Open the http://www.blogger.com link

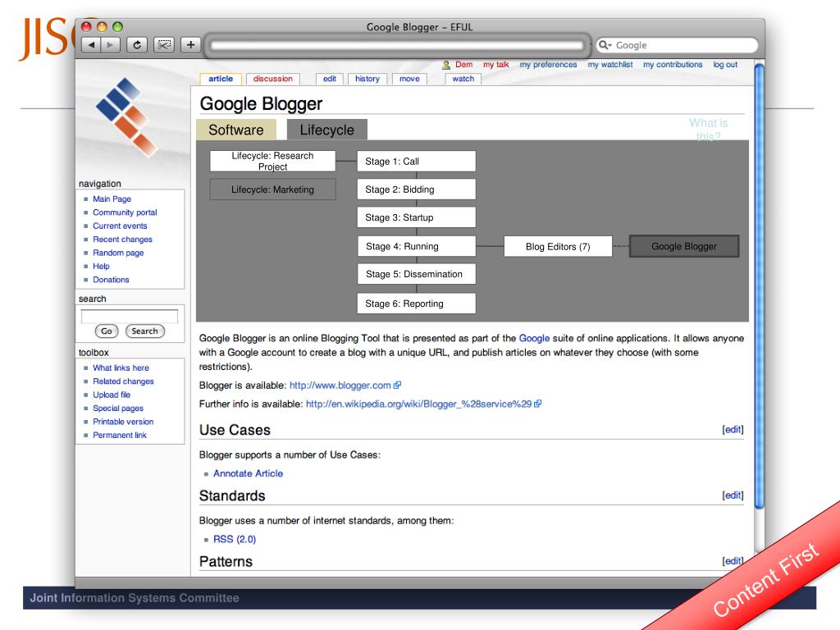pos(340,386)
